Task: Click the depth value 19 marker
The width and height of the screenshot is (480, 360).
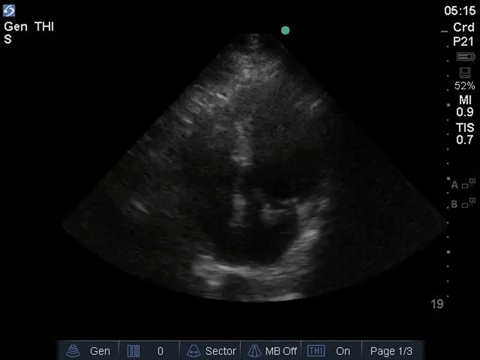Action: 437,304
